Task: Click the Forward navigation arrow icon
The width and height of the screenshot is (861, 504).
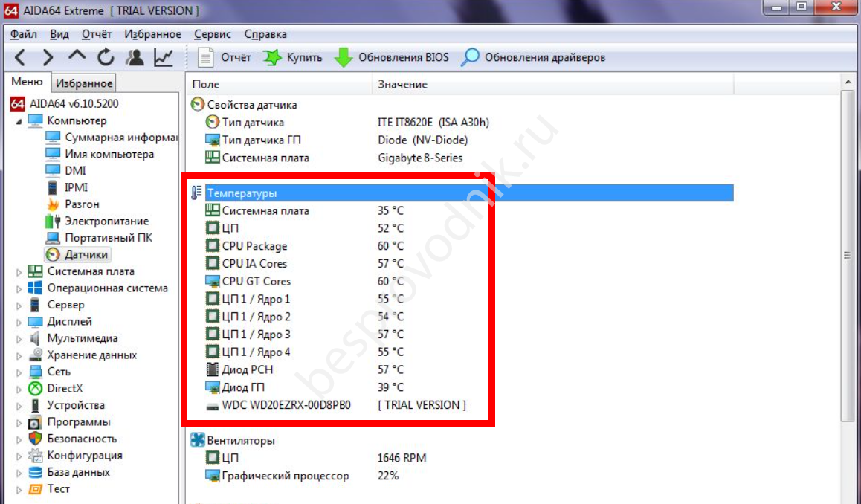Action: pyautogui.click(x=48, y=57)
